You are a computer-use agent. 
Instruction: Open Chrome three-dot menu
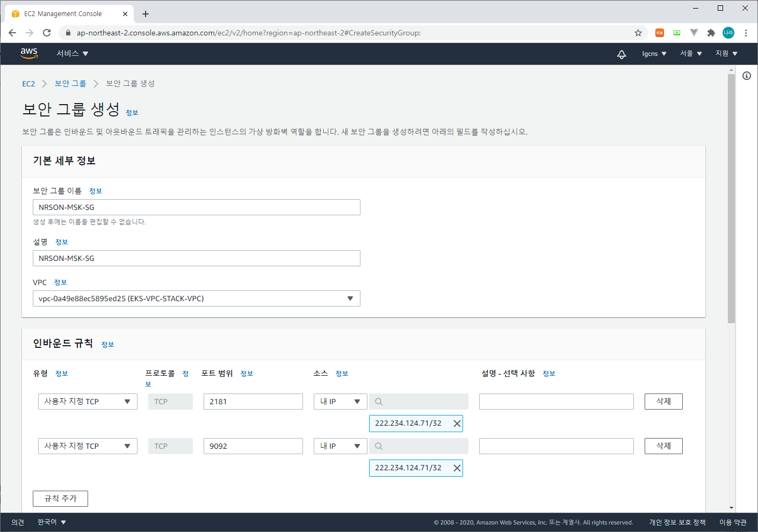746,33
